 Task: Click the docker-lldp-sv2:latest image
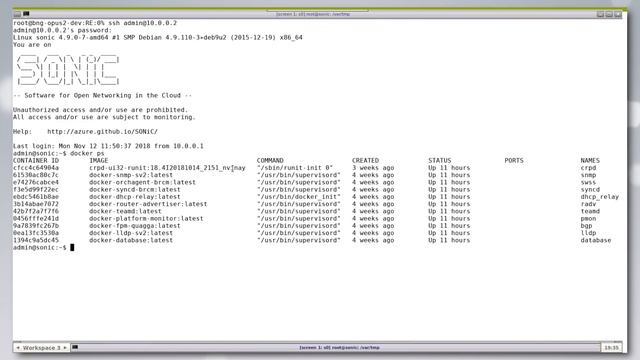click(131, 233)
